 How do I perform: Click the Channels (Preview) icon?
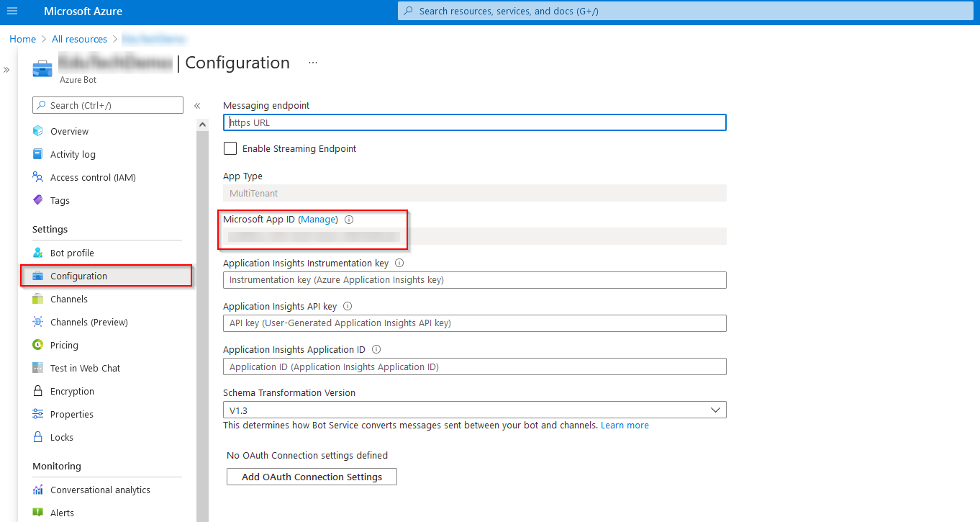(38, 322)
